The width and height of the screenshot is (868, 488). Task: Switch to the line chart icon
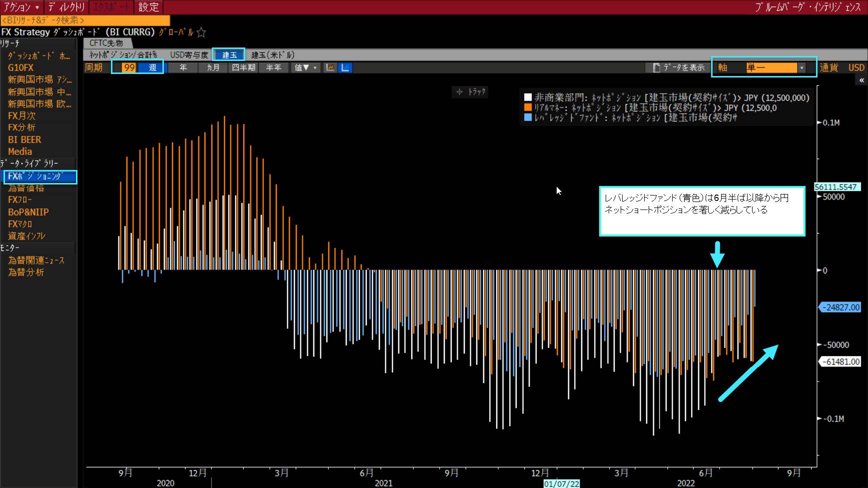coord(330,67)
